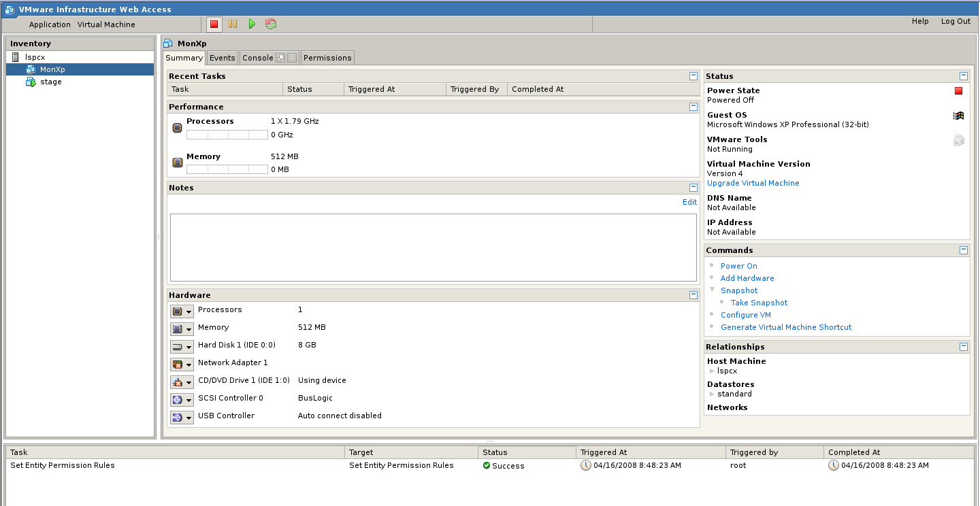Collapse the Notes panel
The width and height of the screenshot is (980, 506).
tap(693, 188)
